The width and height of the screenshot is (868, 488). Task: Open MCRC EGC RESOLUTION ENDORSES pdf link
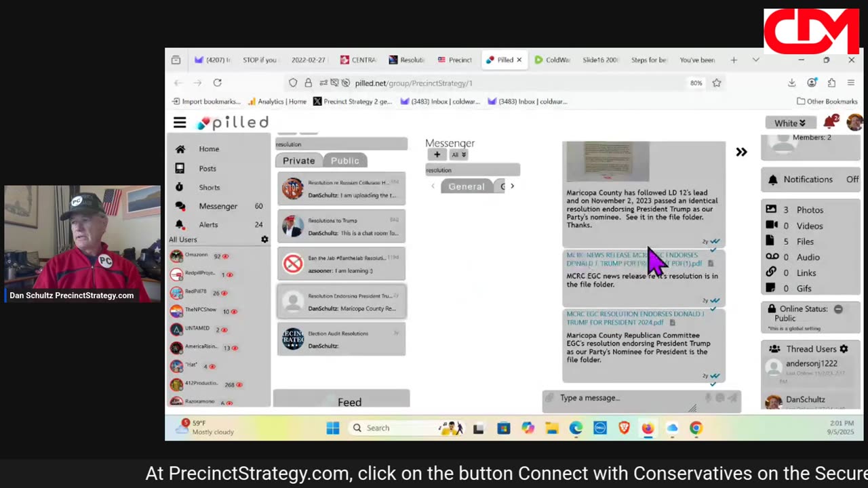tap(635, 318)
